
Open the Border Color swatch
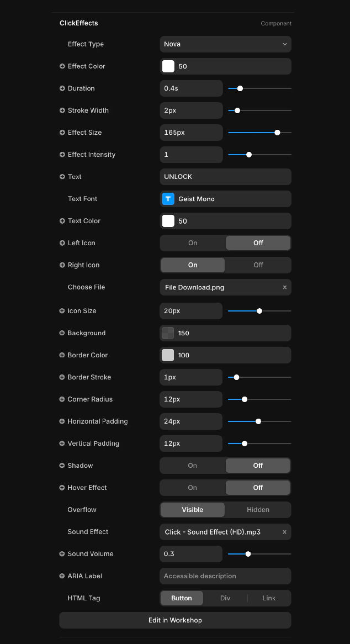[168, 355]
